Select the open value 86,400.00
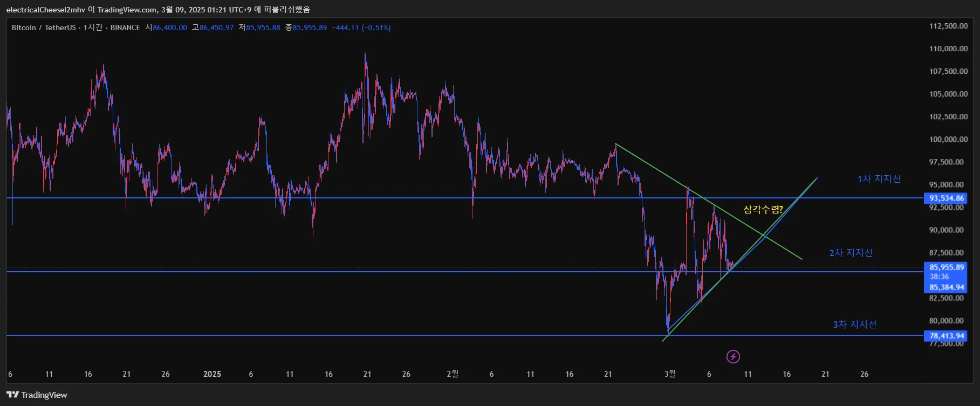This screenshot has width=980, height=406. 170,27
